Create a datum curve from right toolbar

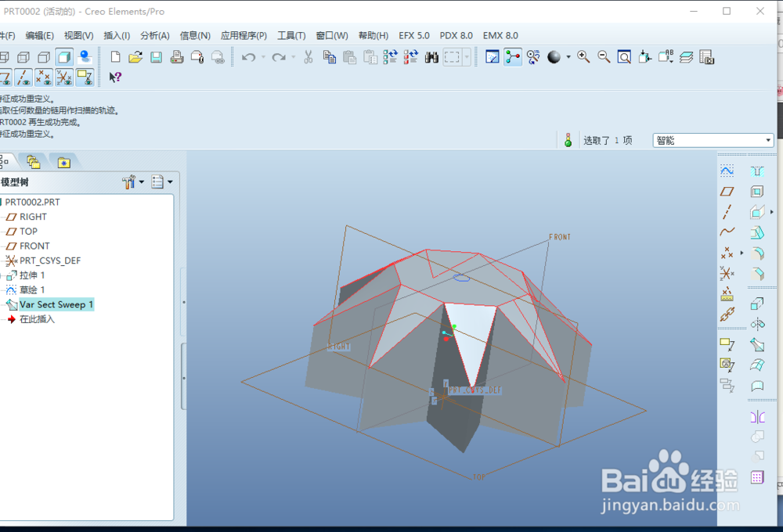(x=727, y=232)
